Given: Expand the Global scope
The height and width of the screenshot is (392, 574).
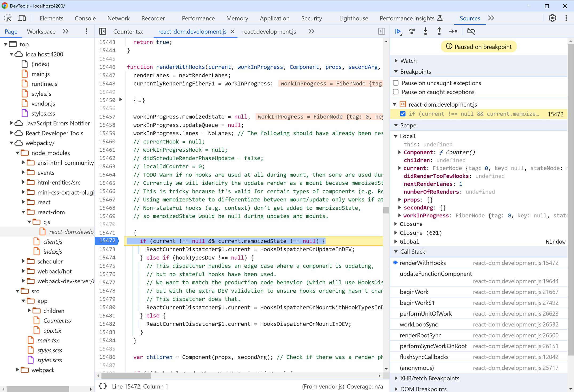Looking at the screenshot, I should click(x=396, y=241).
